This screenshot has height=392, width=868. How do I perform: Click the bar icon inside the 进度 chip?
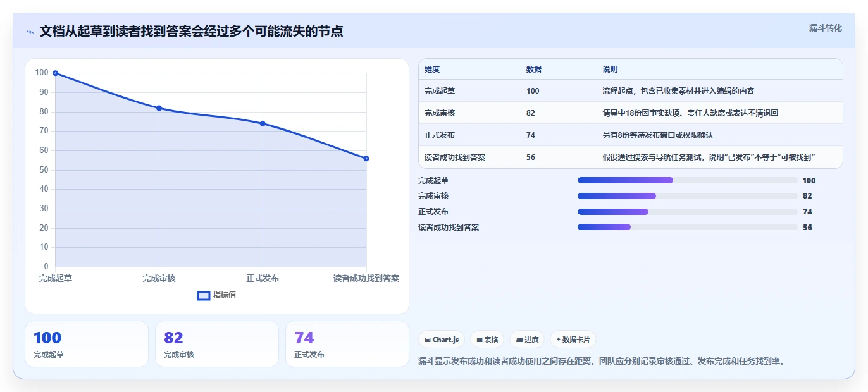[519, 340]
